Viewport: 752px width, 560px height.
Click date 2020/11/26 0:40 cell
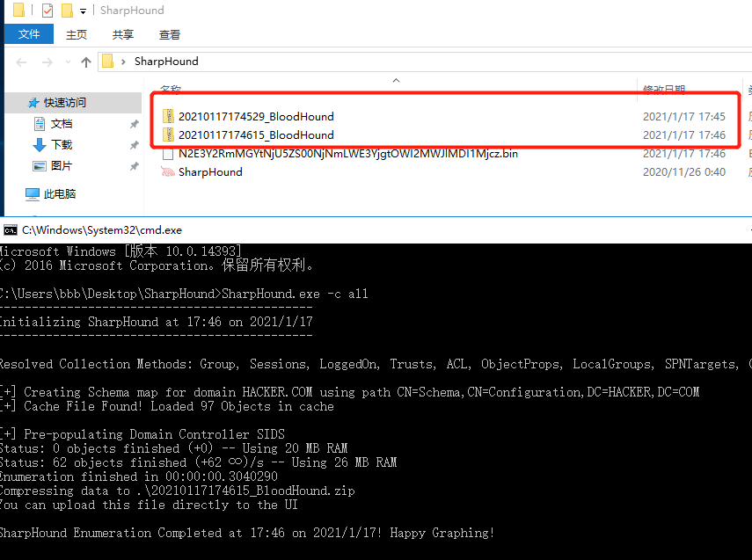tap(684, 172)
